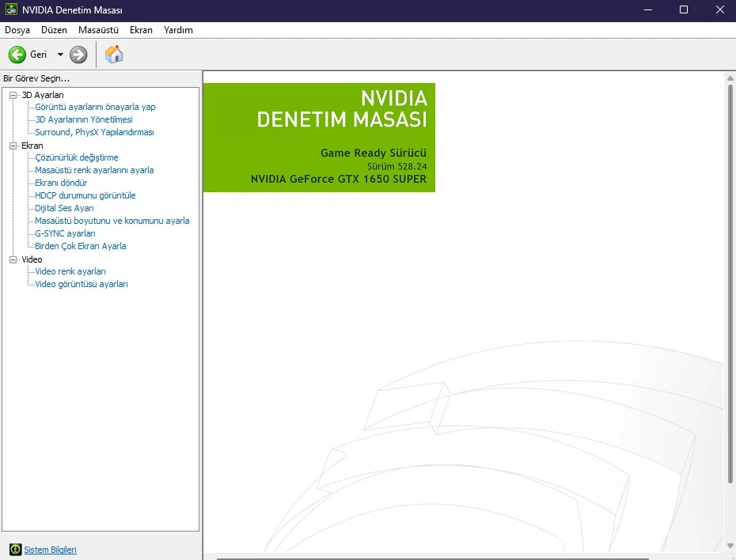
Task: Open the Yardım menu
Action: 178,30
